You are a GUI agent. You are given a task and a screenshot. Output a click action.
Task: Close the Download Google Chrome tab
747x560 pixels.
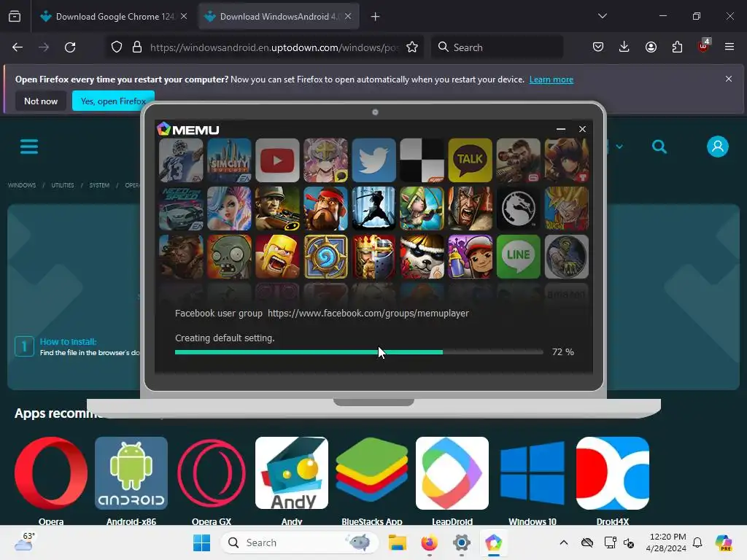184,16
